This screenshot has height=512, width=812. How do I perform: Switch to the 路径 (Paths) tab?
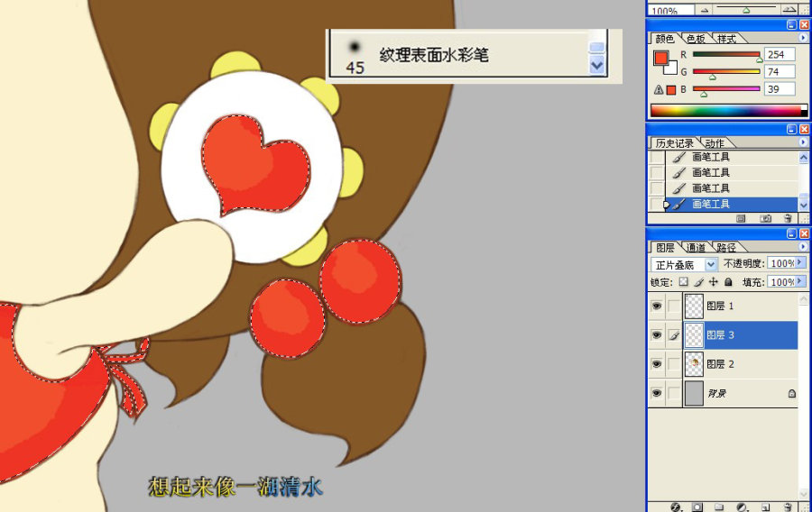tap(726, 248)
